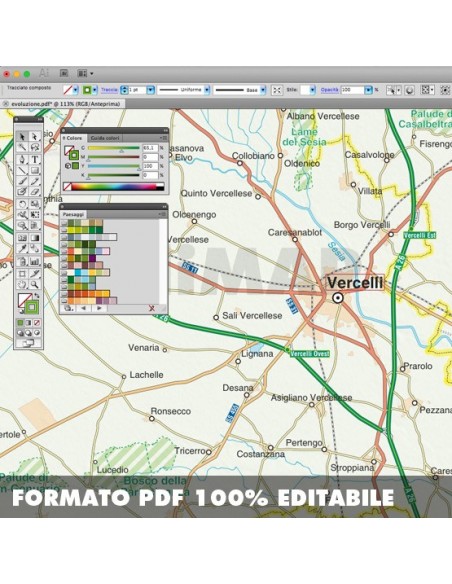Select the Scale tool
Viewport: 452px width, 584px height.
click(35, 204)
